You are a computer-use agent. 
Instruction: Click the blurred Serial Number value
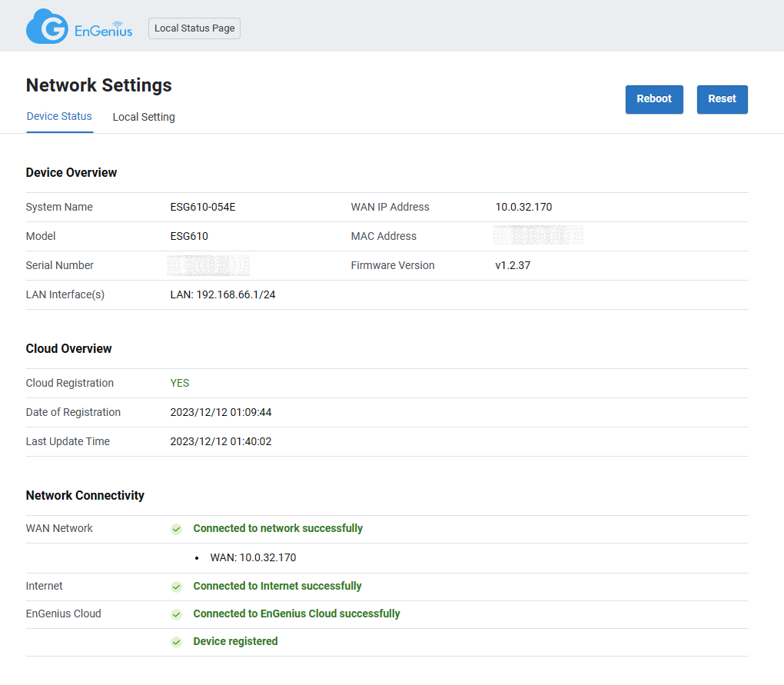click(x=208, y=265)
